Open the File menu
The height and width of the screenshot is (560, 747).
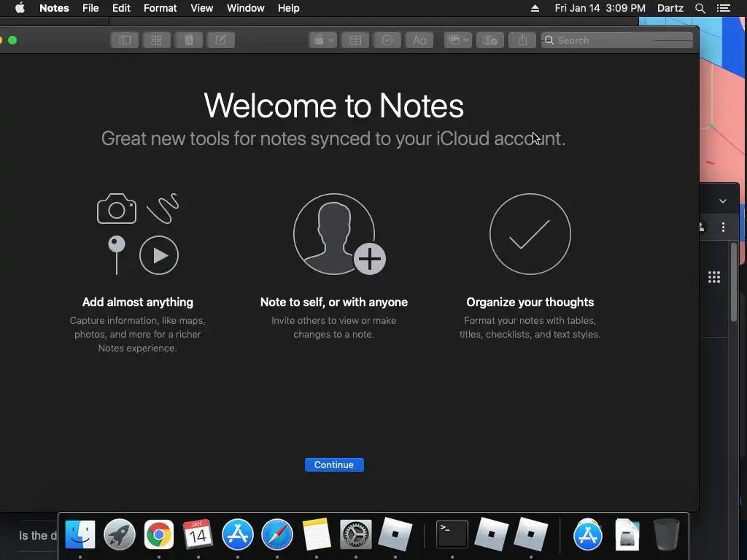coord(90,8)
